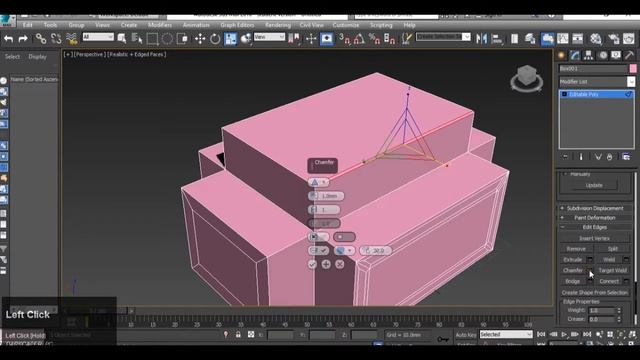Confirm chamfer with OK checkmark in caddy
Viewport: 640px width, 360px height.
312,264
